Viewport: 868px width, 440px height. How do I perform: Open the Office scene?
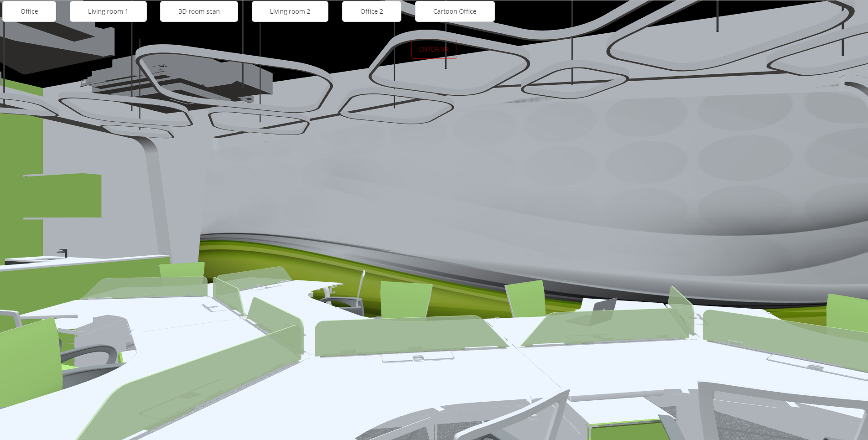click(29, 11)
